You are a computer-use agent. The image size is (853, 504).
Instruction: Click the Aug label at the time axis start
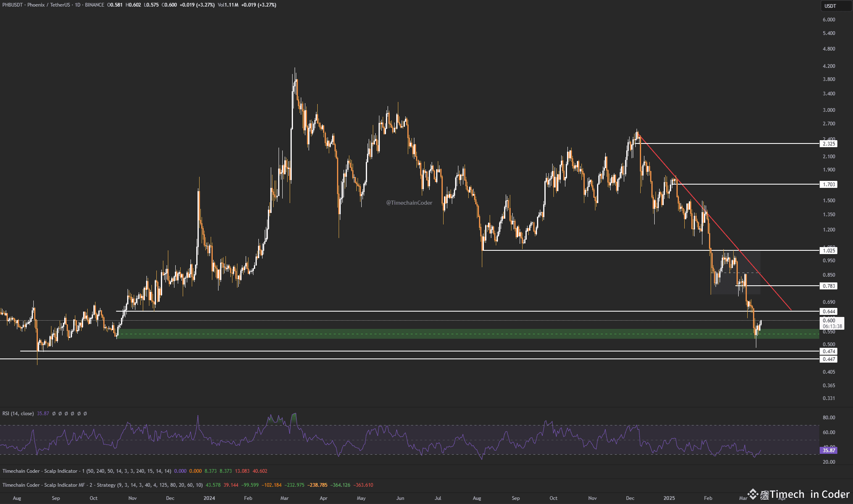coord(17,498)
